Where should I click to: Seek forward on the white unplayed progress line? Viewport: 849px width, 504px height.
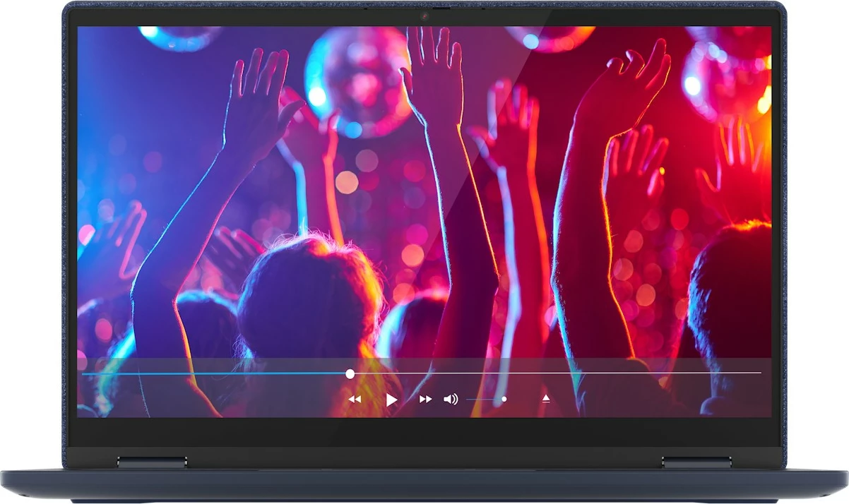pos(558,373)
